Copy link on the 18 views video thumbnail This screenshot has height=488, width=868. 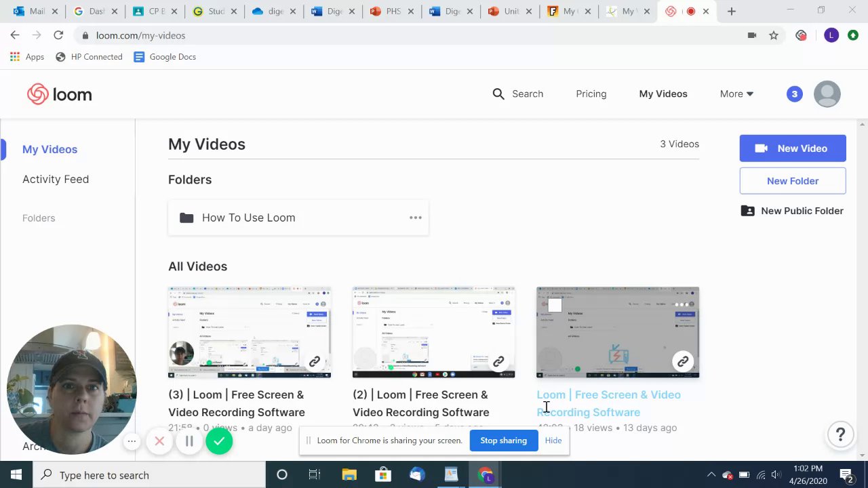[x=683, y=361]
